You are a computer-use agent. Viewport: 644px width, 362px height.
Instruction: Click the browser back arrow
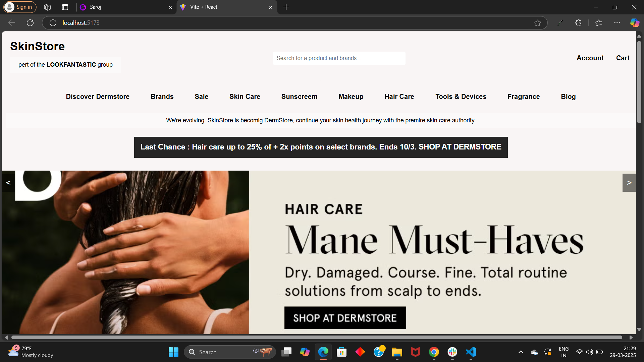(12, 23)
